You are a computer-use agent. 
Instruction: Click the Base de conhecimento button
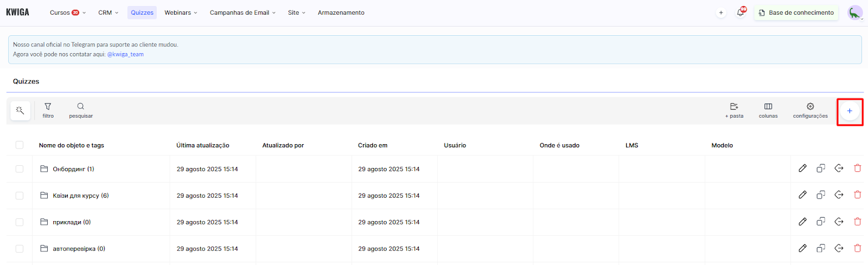(796, 12)
